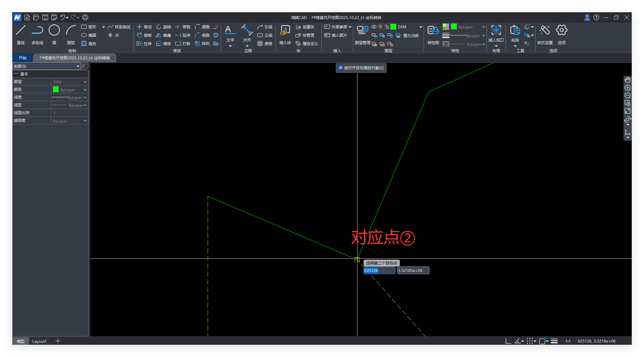Expand the 透明度 ByLayer dropdown
This screenshot has width=644, height=357.
pyautogui.click(x=85, y=121)
